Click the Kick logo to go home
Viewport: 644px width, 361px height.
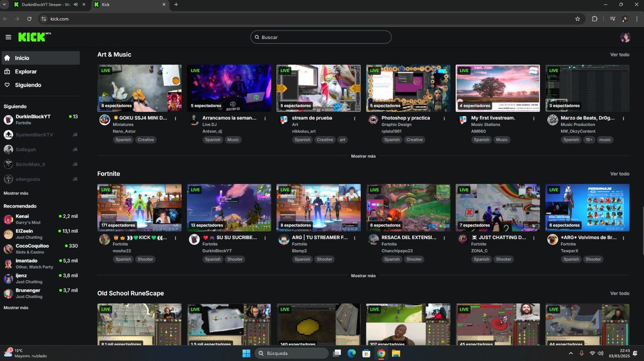point(31,37)
